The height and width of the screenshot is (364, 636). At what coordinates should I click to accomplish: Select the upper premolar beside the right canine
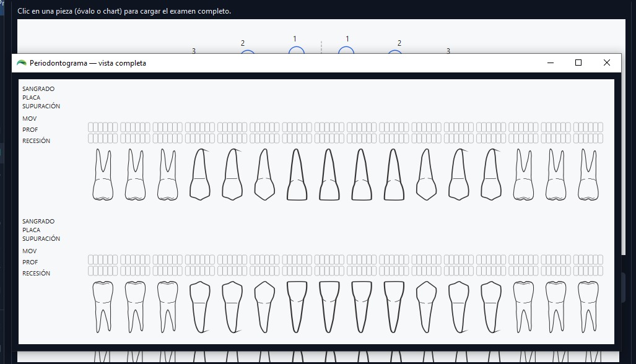pos(459,175)
